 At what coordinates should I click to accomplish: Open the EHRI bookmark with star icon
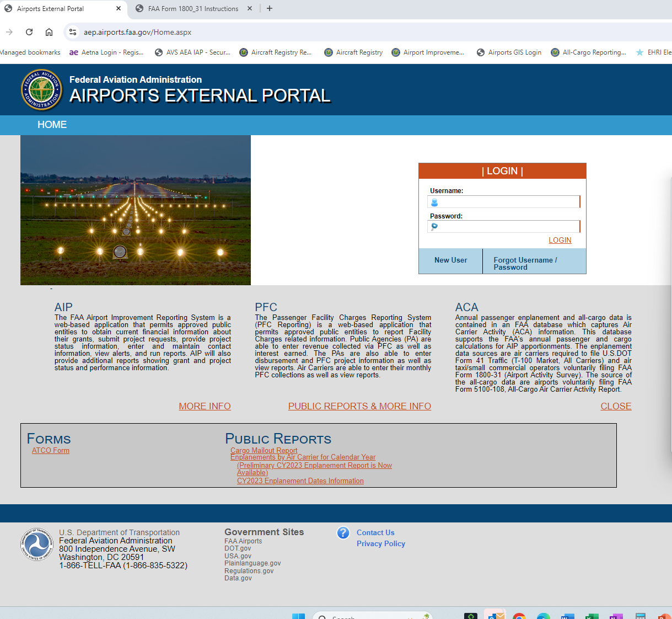point(654,52)
